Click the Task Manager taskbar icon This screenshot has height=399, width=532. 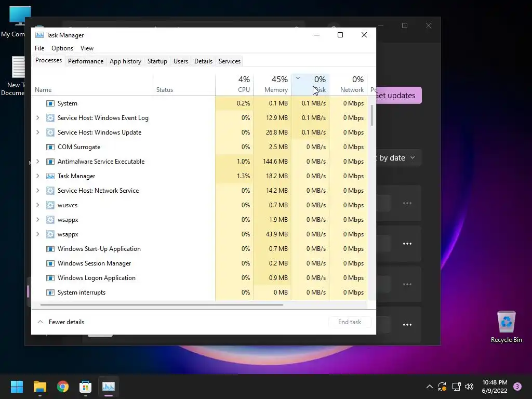(x=109, y=387)
